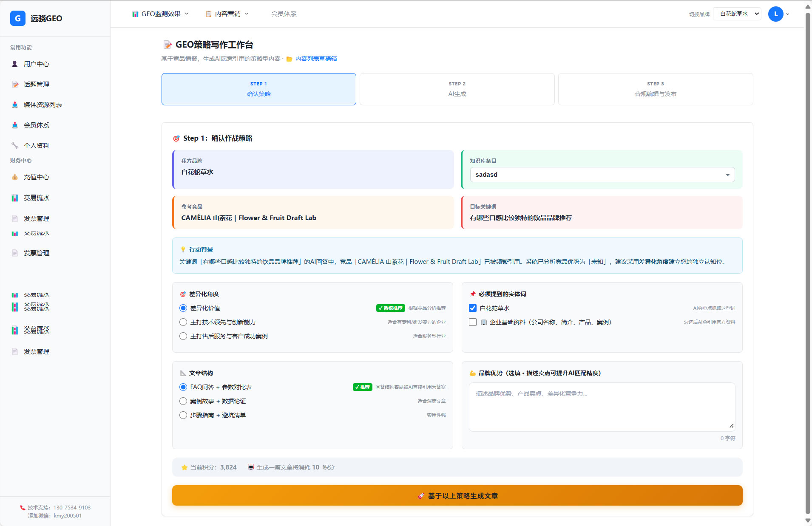Click the target icon beside Step 1 heading
This screenshot has width=812, height=526.
pyautogui.click(x=176, y=139)
